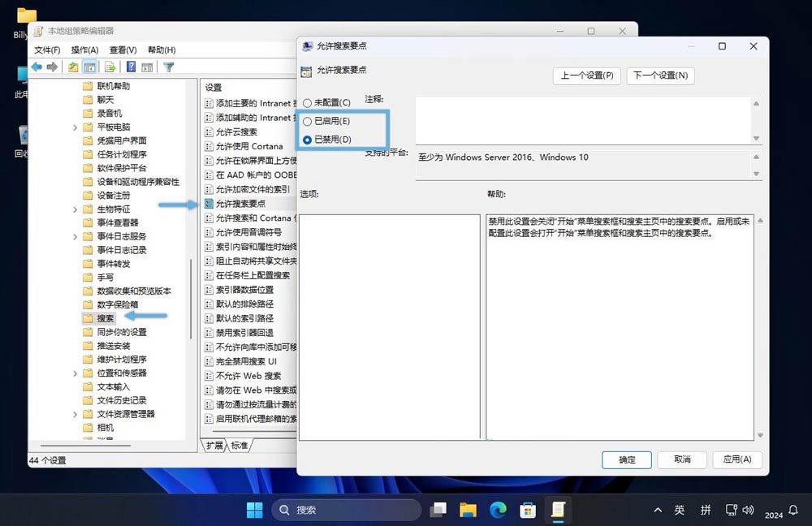This screenshot has height=526, width=812.
Task: Open the 操作(A) menu
Action: pos(85,50)
